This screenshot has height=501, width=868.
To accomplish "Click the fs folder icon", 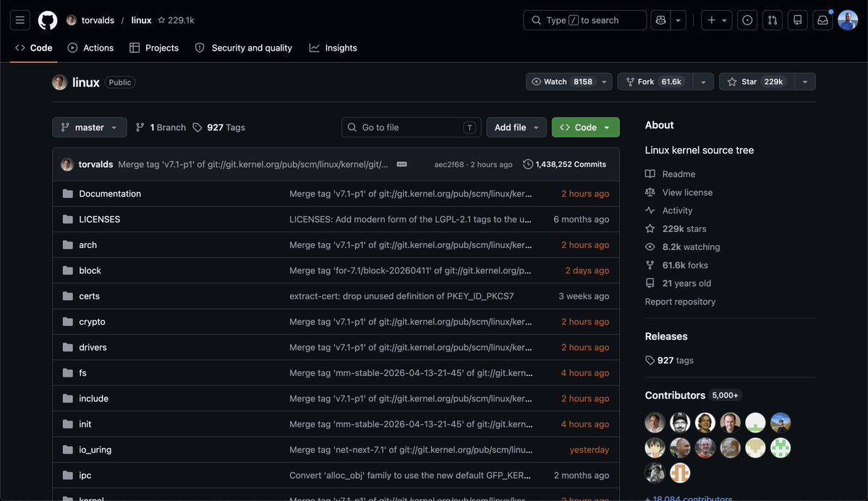I will coord(68,373).
